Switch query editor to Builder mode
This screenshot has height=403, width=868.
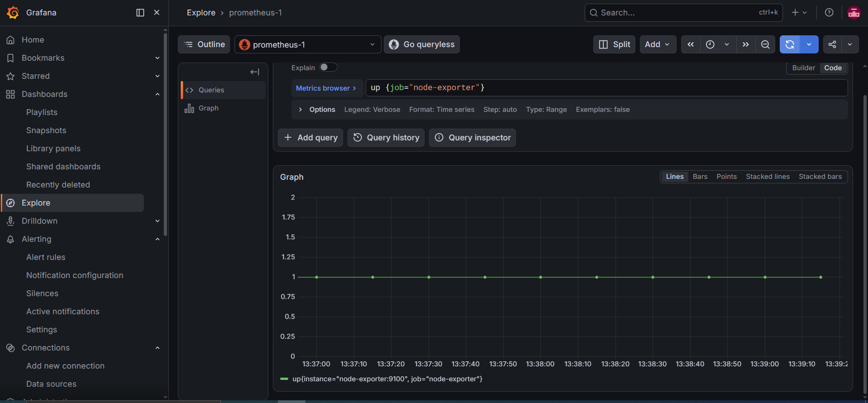point(803,68)
